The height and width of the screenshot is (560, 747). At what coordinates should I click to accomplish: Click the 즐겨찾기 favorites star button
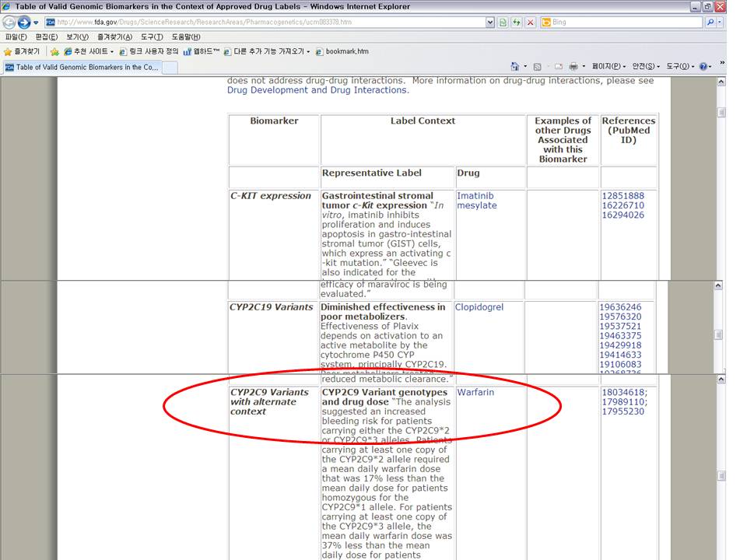pos(22,51)
